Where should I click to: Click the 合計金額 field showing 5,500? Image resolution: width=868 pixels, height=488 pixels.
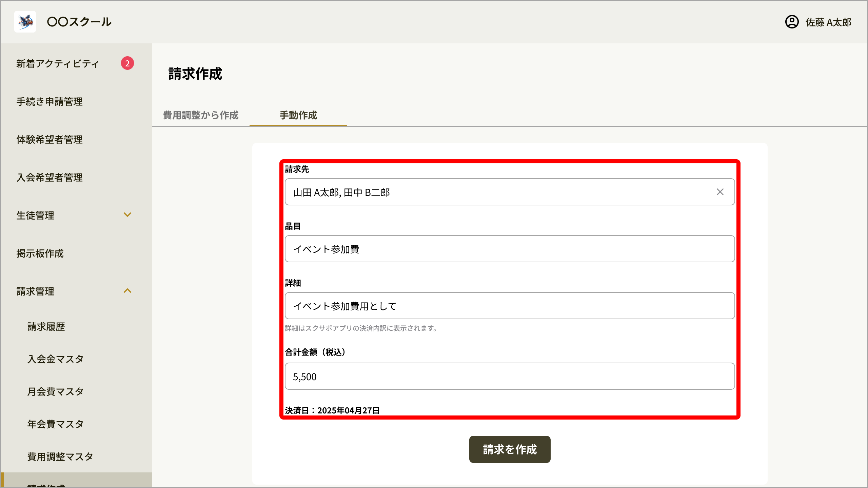[510, 376]
